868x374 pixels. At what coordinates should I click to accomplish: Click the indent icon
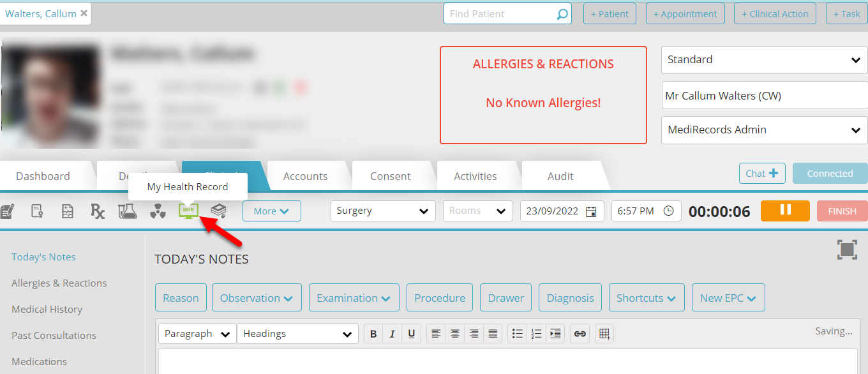point(555,333)
